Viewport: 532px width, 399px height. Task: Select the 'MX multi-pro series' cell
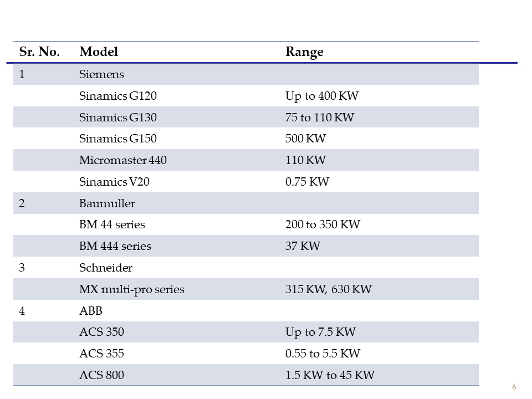pos(132,289)
